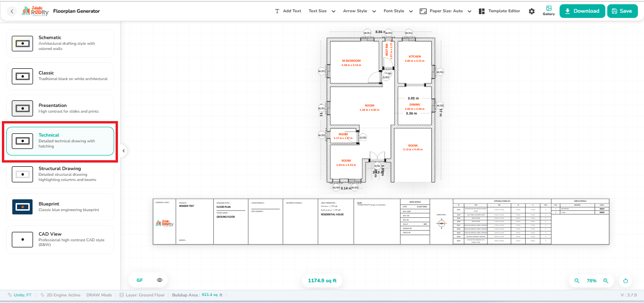The image size is (644, 303).
Task: Click the RENDER TEST project field
Action: (x=187, y=206)
